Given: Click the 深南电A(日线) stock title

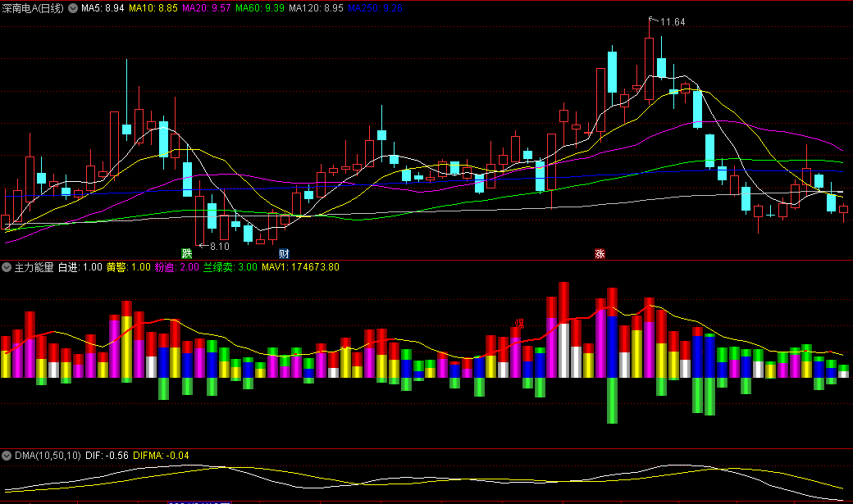Looking at the screenshot, I should [x=33, y=8].
